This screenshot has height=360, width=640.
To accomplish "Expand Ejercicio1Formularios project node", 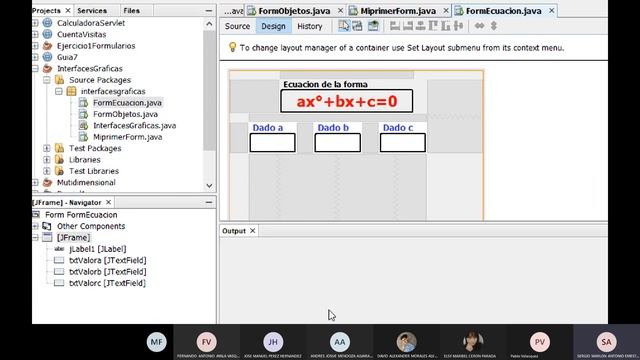I will [x=36, y=46].
